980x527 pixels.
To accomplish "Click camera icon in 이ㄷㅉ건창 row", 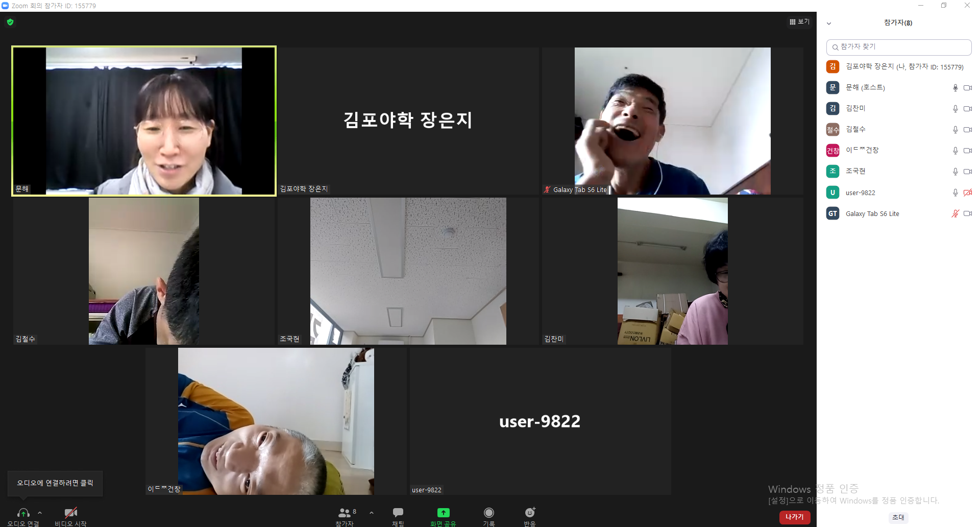I will [968, 151].
